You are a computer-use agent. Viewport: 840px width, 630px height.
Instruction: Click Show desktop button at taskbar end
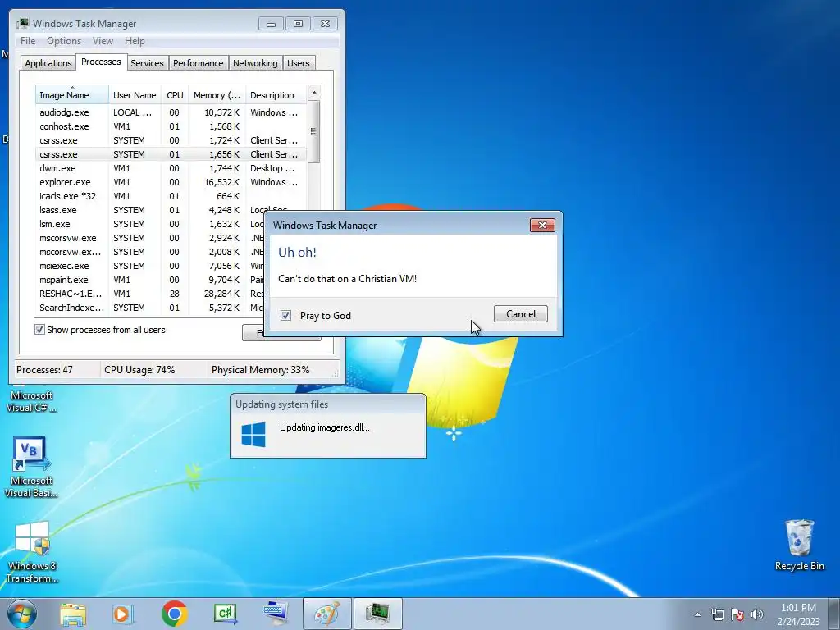click(835, 614)
